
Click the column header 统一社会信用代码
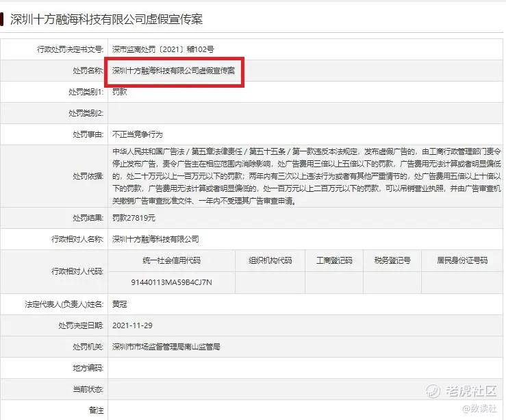[172, 260]
